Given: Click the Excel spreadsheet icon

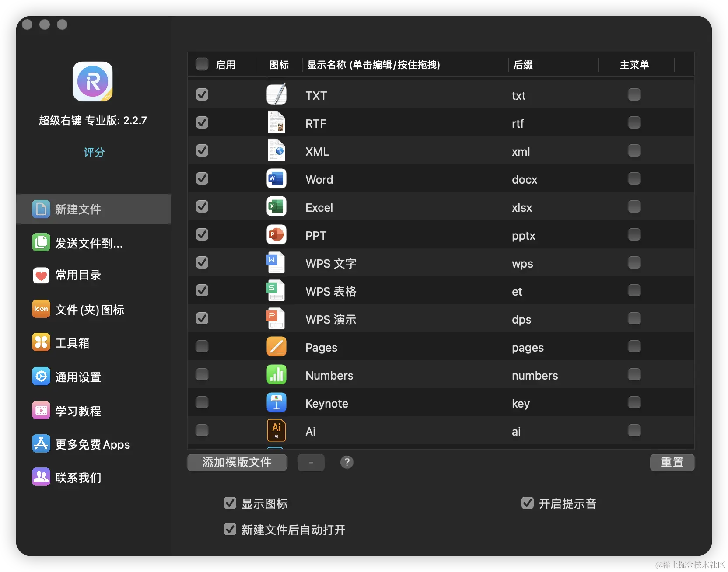Looking at the screenshot, I should [x=276, y=206].
